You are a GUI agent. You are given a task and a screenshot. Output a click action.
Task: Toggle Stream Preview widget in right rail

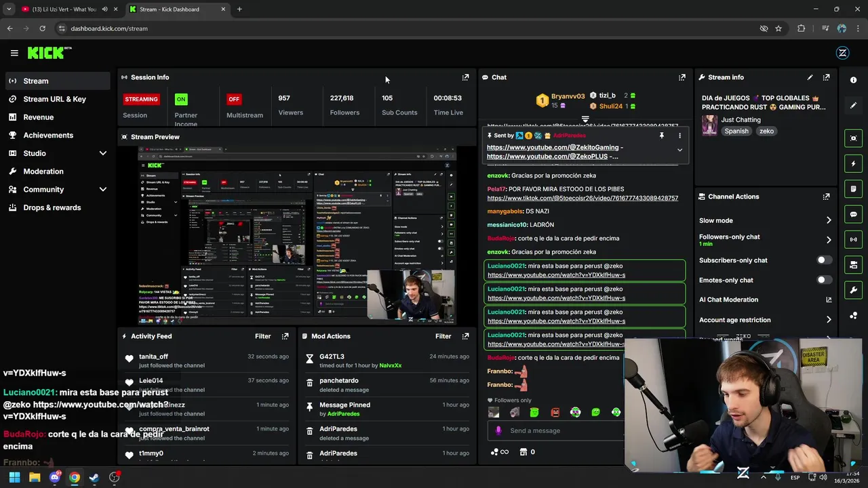pos(853,138)
